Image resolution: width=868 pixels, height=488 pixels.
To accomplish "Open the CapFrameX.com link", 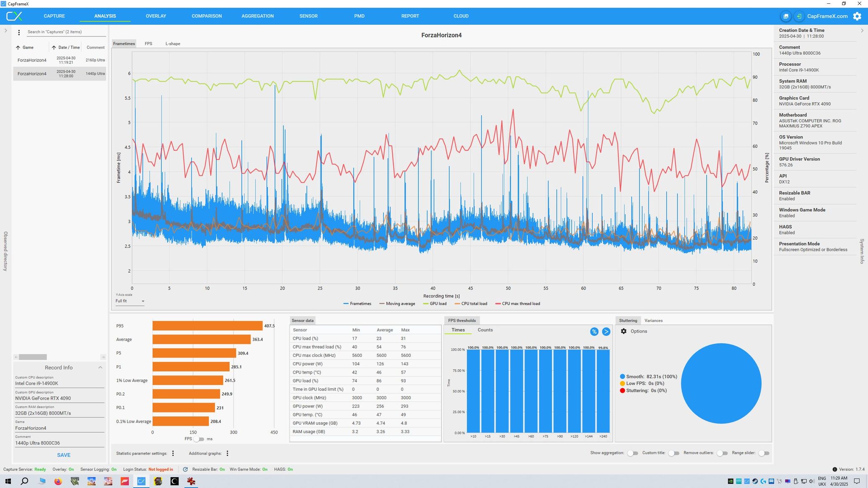I will coord(827,16).
